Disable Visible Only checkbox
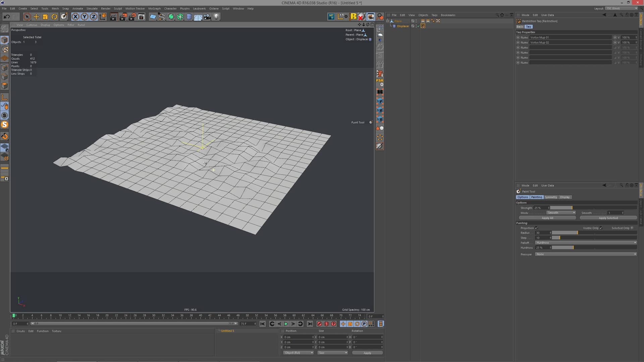 pyautogui.click(x=601, y=228)
